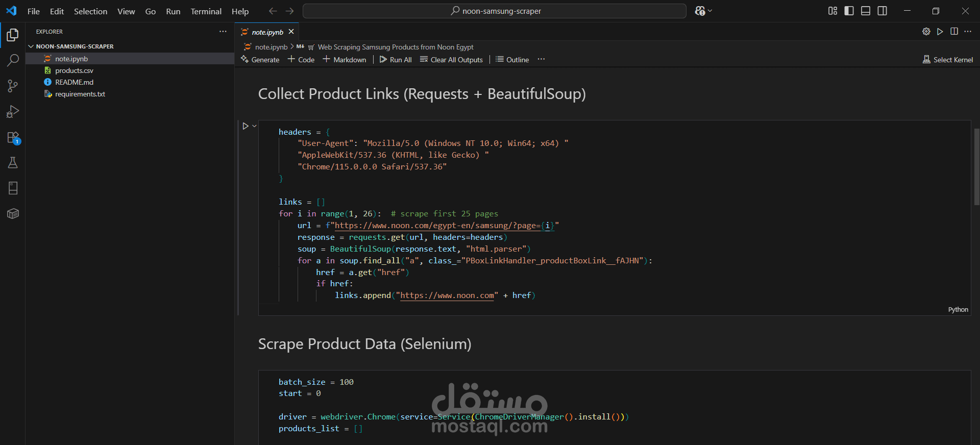Open the Testing flask icon
The width and height of the screenshot is (980, 445).
(x=13, y=162)
